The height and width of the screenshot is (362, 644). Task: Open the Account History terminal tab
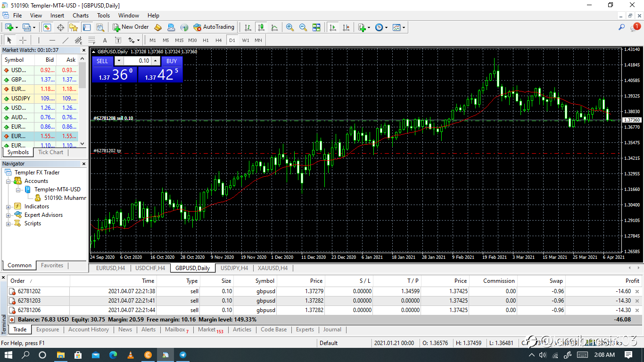click(89, 329)
